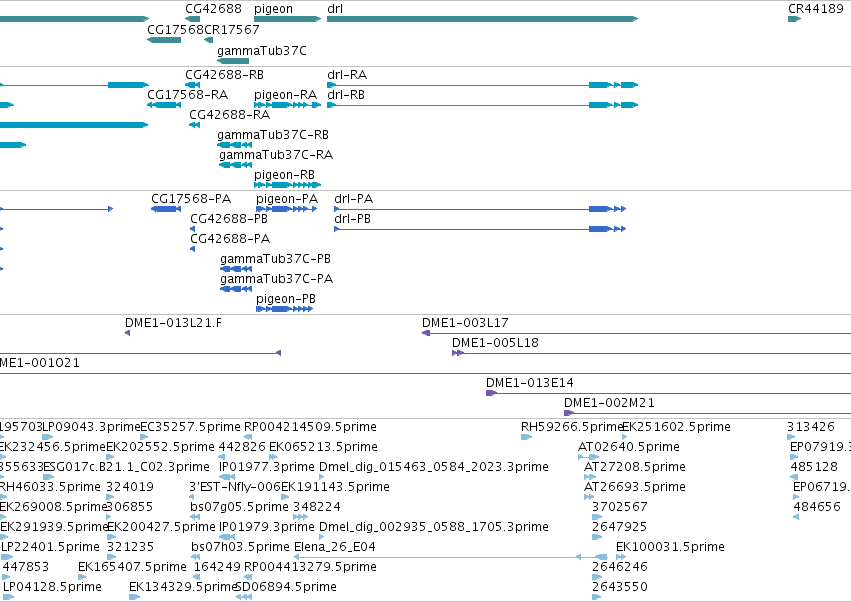
Task: Select the CG42688-PA protein label
Action: (230, 239)
